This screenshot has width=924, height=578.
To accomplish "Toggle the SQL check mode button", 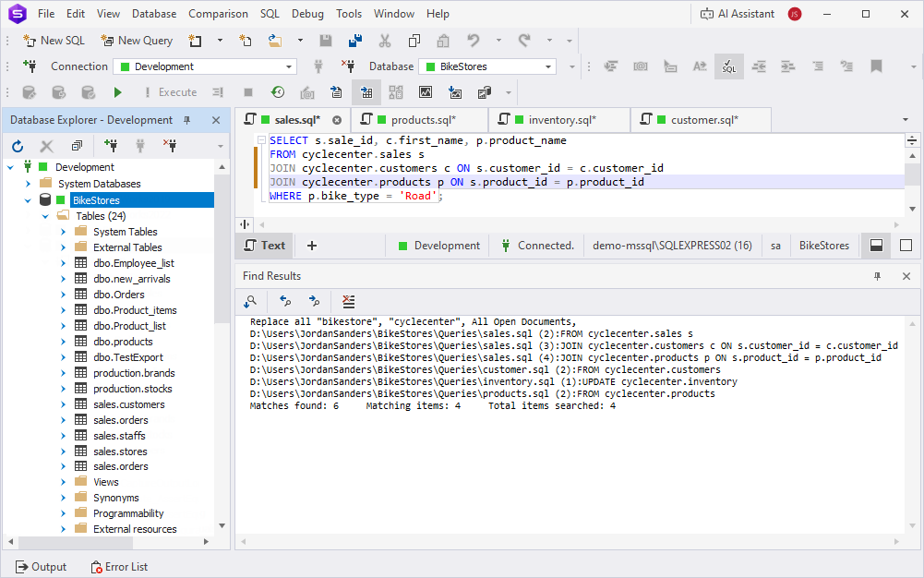I will (x=728, y=66).
